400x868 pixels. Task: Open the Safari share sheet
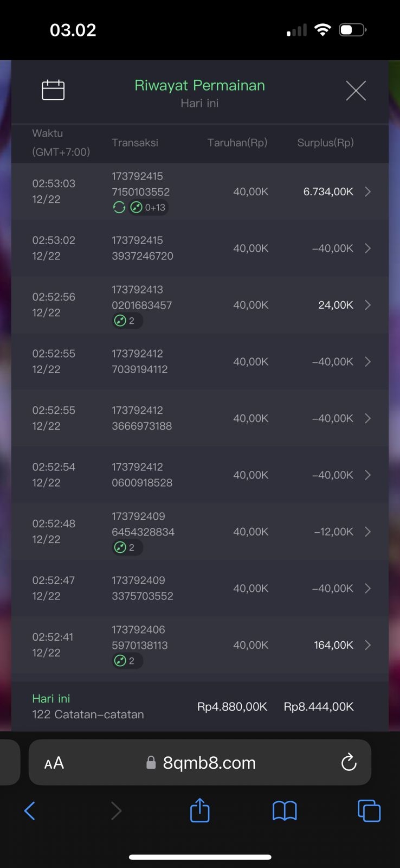[199, 810]
